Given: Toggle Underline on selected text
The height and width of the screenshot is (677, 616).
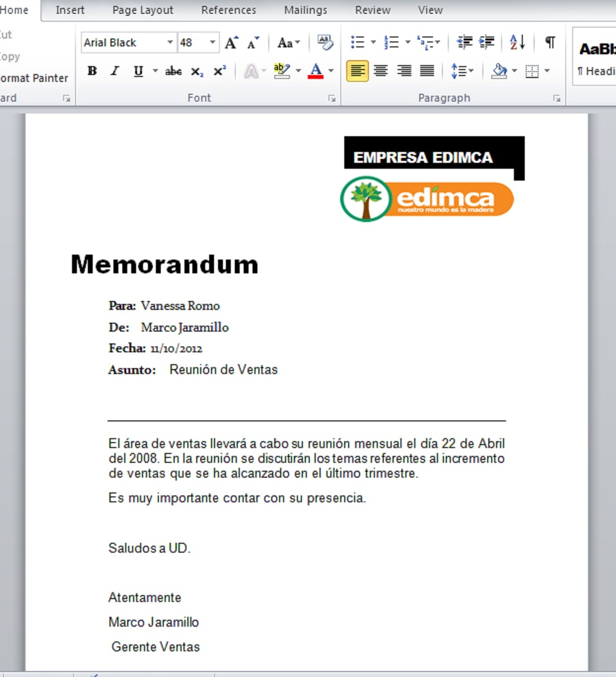Looking at the screenshot, I should pyautogui.click(x=139, y=71).
